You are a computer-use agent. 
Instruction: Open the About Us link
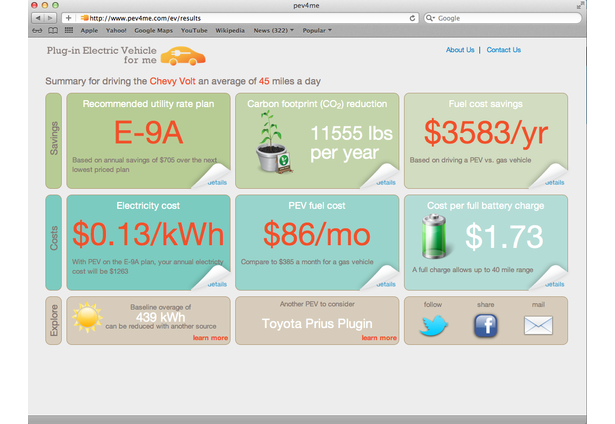click(x=460, y=50)
